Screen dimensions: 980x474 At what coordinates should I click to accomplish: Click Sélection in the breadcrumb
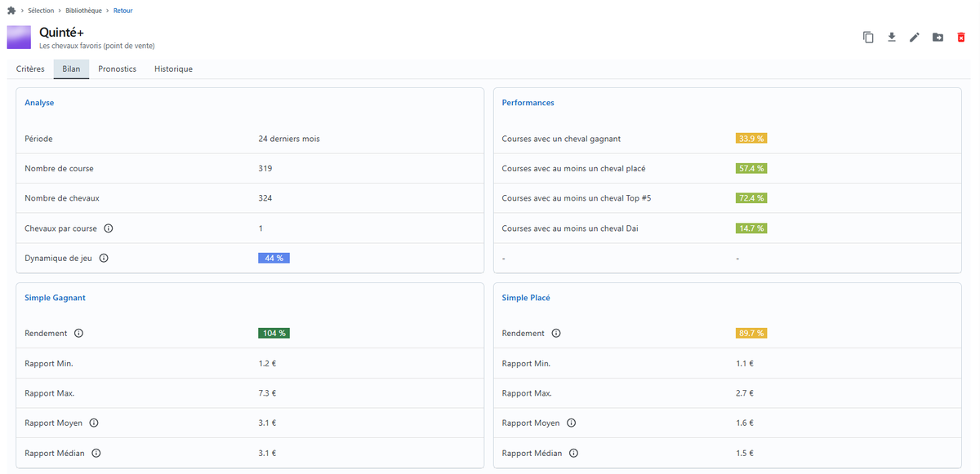click(41, 11)
